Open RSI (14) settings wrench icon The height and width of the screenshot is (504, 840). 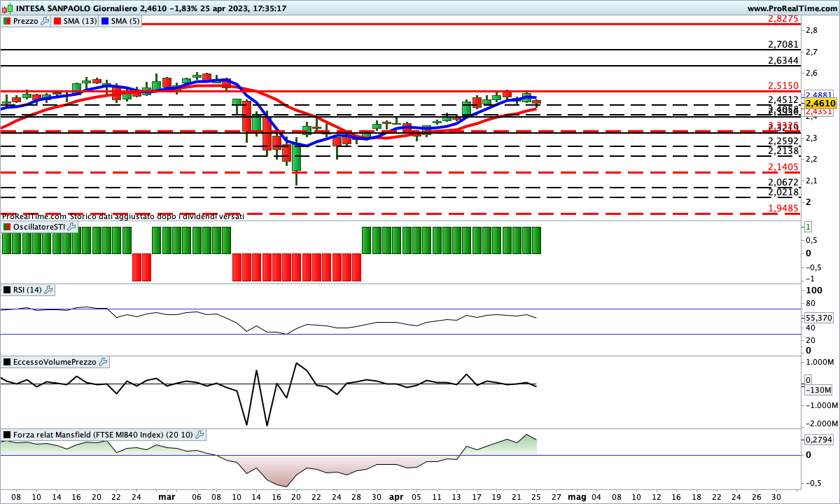[x=49, y=289]
